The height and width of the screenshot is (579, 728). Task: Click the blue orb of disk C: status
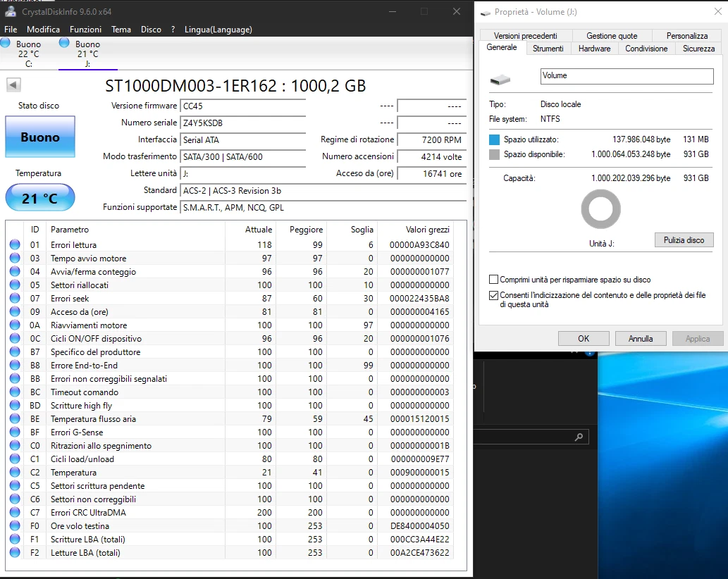(5, 43)
